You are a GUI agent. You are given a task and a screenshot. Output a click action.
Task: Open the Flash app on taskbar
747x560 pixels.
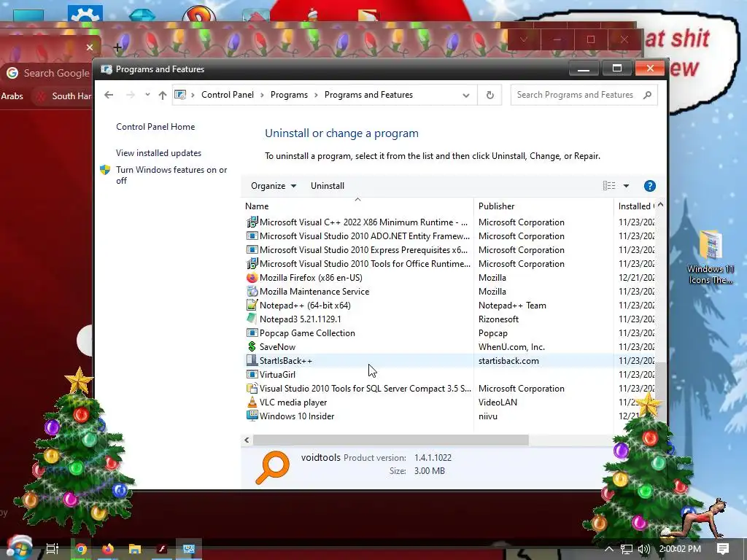[x=162, y=548]
